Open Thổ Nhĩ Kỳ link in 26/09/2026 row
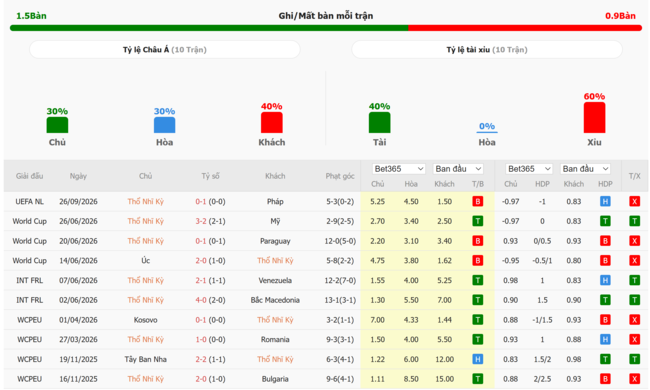650x390 pixels. coord(146,202)
